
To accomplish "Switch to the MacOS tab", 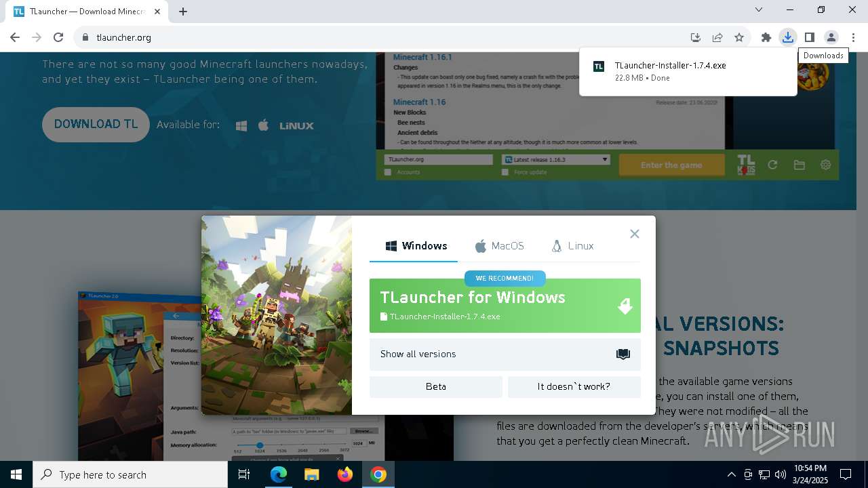I will pyautogui.click(x=500, y=246).
